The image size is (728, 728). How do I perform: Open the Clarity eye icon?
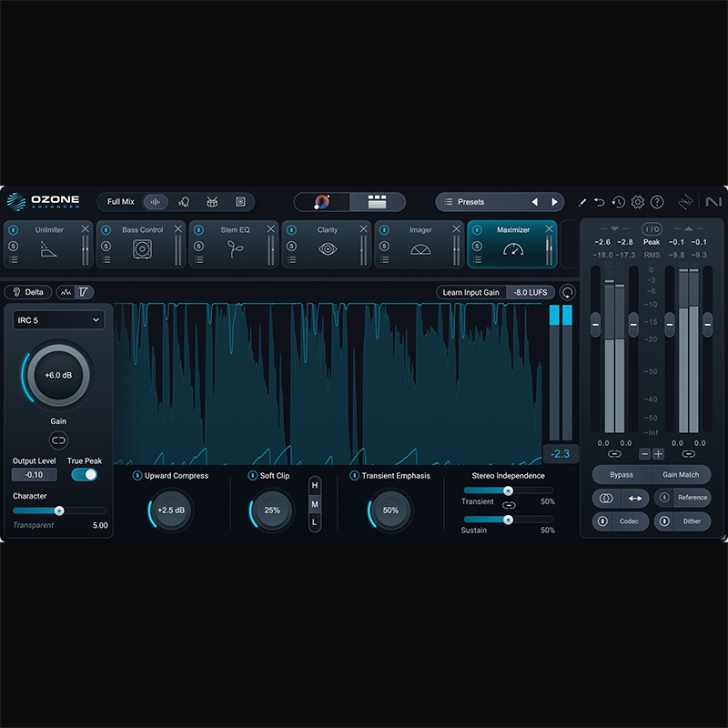[x=328, y=249]
